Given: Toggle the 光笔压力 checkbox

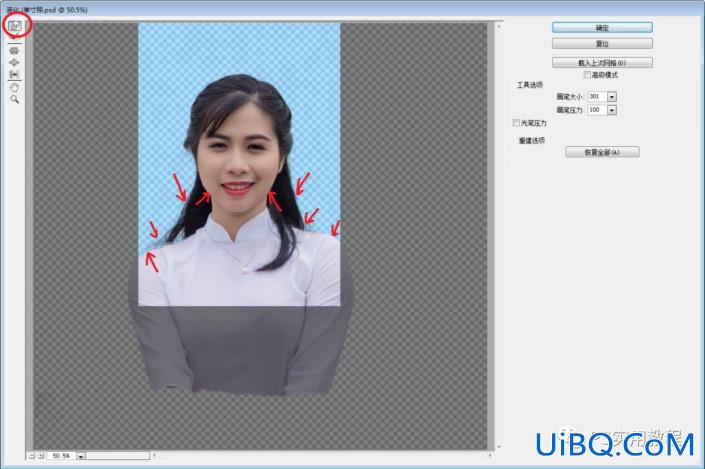Looking at the screenshot, I should point(516,122).
